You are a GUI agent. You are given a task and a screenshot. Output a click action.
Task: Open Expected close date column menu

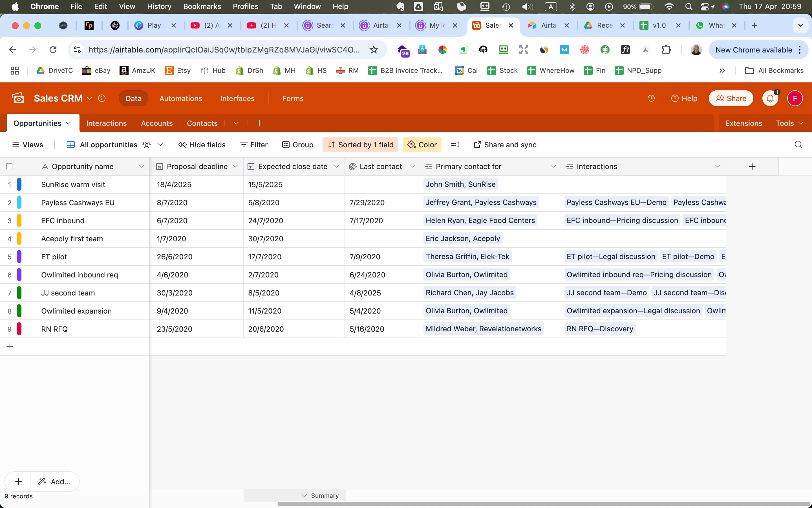click(337, 167)
